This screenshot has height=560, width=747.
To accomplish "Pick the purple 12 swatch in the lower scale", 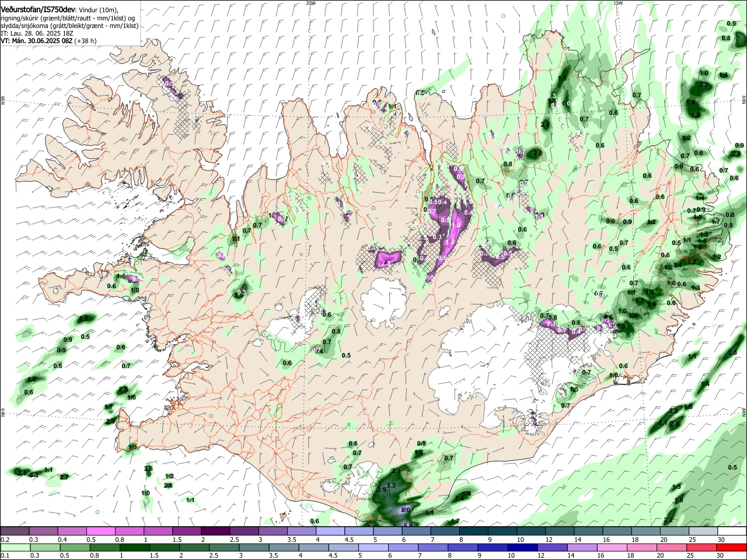I will (551, 547).
